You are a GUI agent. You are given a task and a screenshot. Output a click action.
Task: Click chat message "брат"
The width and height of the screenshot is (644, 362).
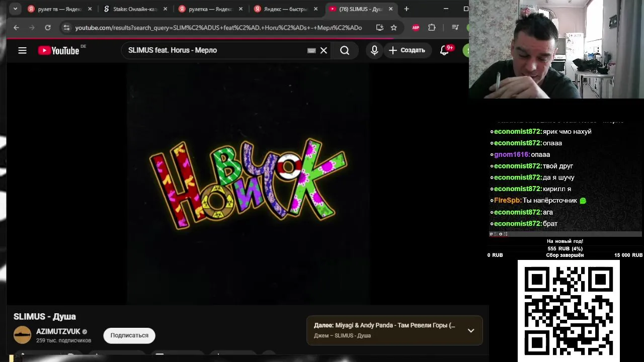click(550, 223)
